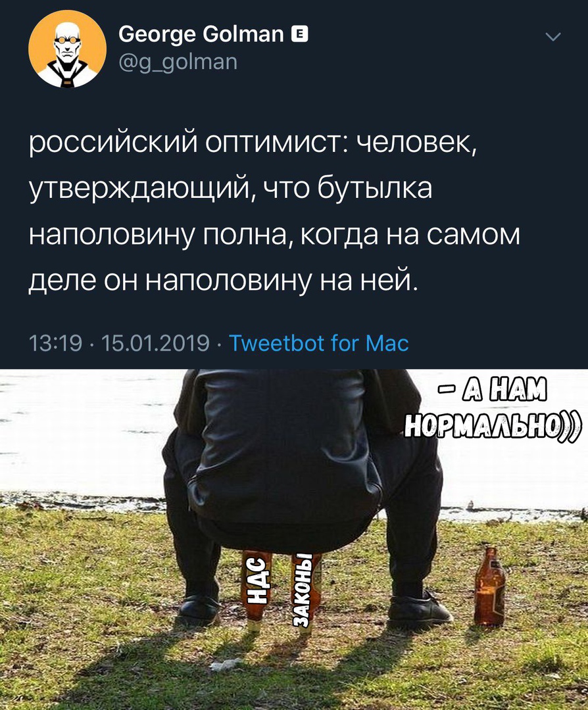
Task: Click the brown bottle on the right
Action: click(x=490, y=587)
